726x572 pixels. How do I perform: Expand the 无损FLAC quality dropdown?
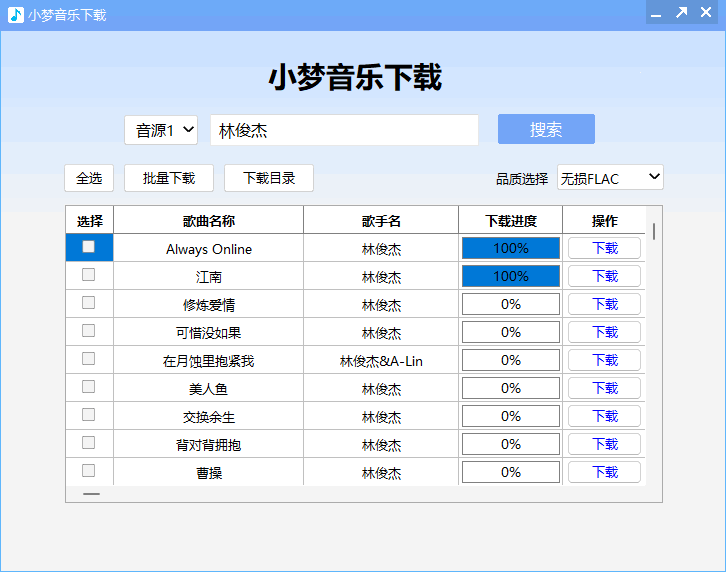pos(610,178)
